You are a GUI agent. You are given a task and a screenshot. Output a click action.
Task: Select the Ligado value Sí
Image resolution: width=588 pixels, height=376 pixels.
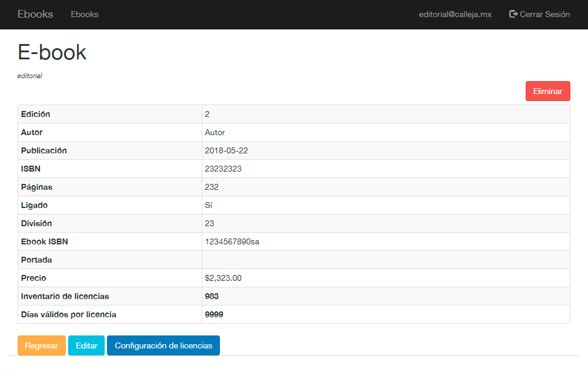(x=209, y=205)
